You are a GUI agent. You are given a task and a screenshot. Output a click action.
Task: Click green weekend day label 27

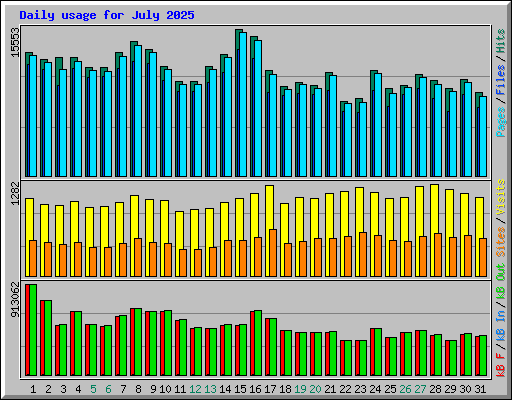coord(420,389)
